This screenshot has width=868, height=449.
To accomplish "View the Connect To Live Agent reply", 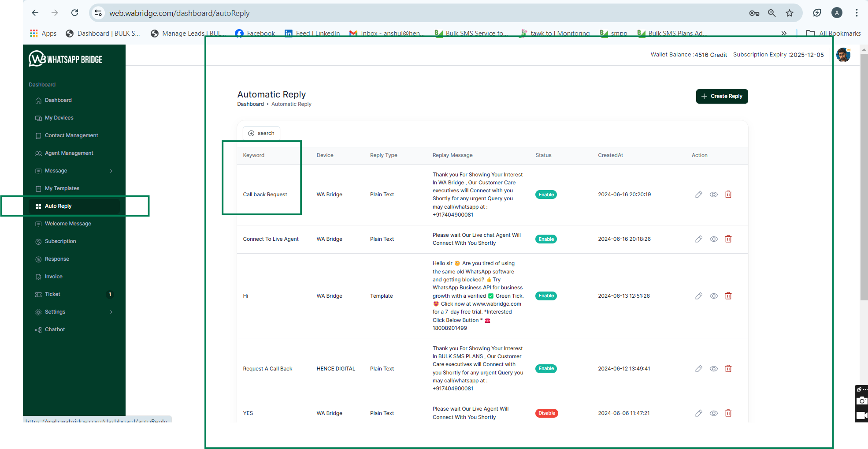I will (714, 239).
